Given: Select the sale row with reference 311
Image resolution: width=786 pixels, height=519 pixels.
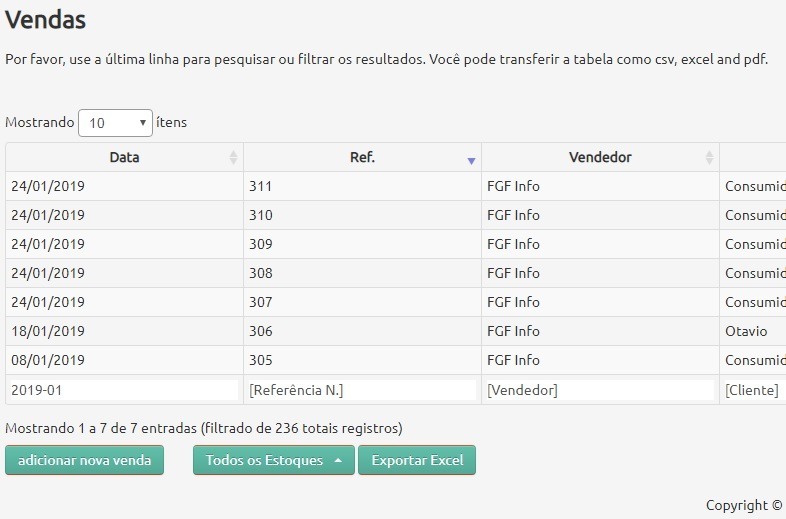Looking at the screenshot, I should (x=361, y=186).
